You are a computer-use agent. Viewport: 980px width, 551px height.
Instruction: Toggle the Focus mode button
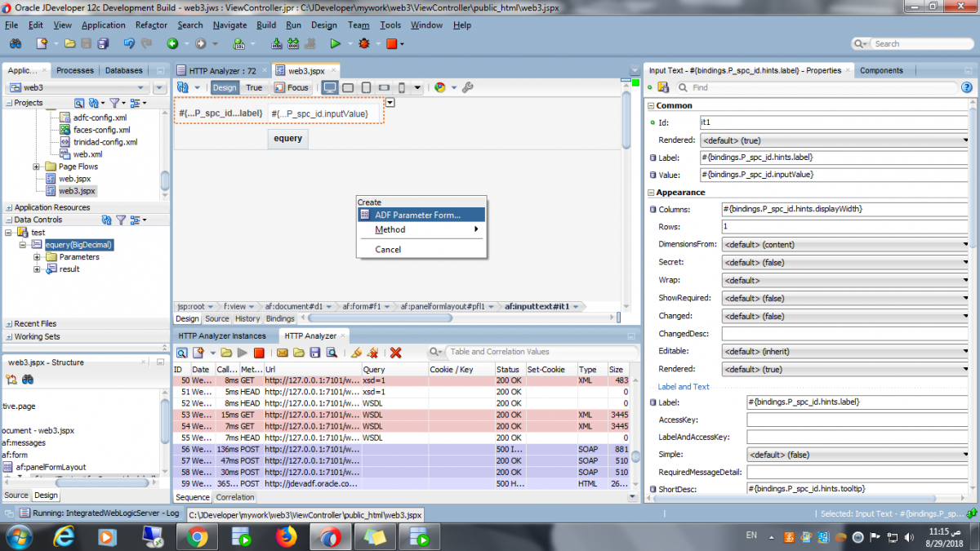pyautogui.click(x=292, y=87)
